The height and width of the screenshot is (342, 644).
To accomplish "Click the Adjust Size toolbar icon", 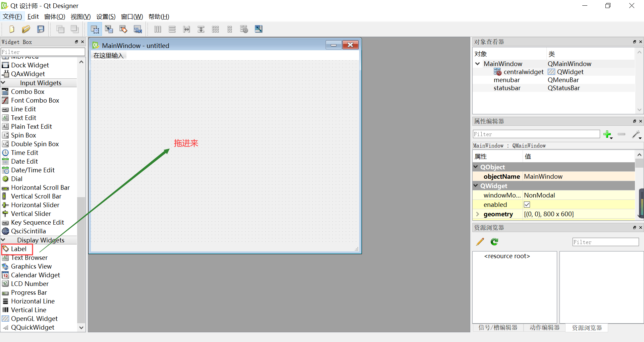I will coord(258,29).
